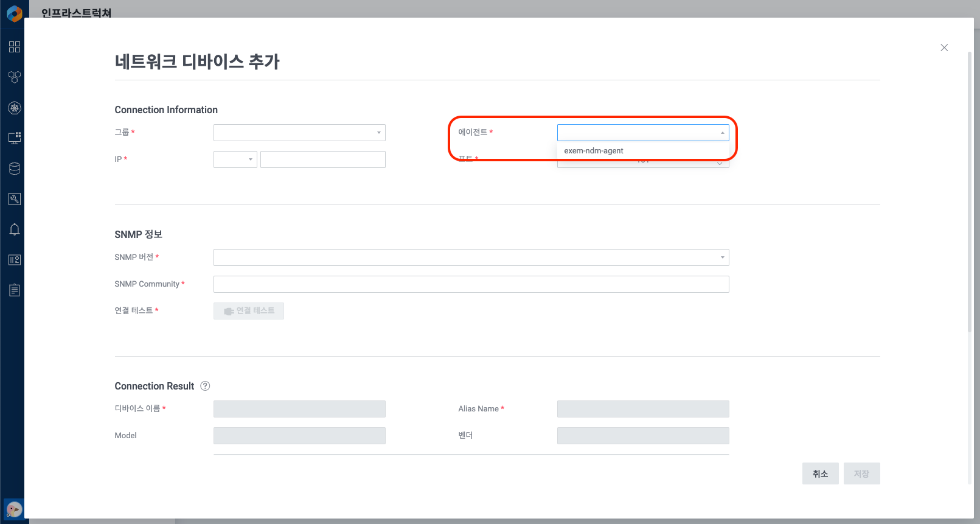
Task: Expand the 그룹 dropdown
Action: click(x=299, y=133)
